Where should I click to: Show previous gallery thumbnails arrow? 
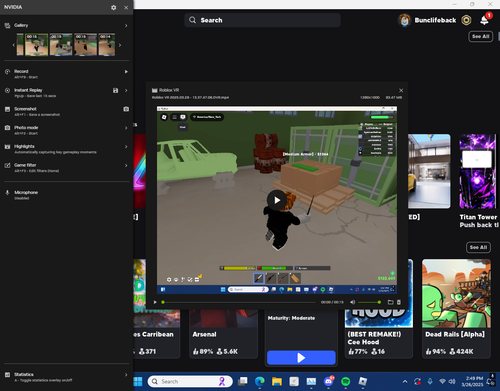tap(14, 45)
